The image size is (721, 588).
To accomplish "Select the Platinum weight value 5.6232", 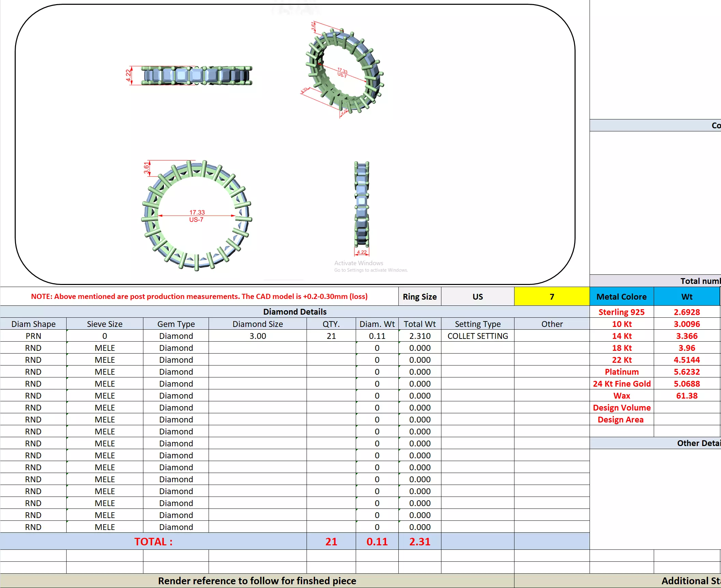I will (x=687, y=372).
